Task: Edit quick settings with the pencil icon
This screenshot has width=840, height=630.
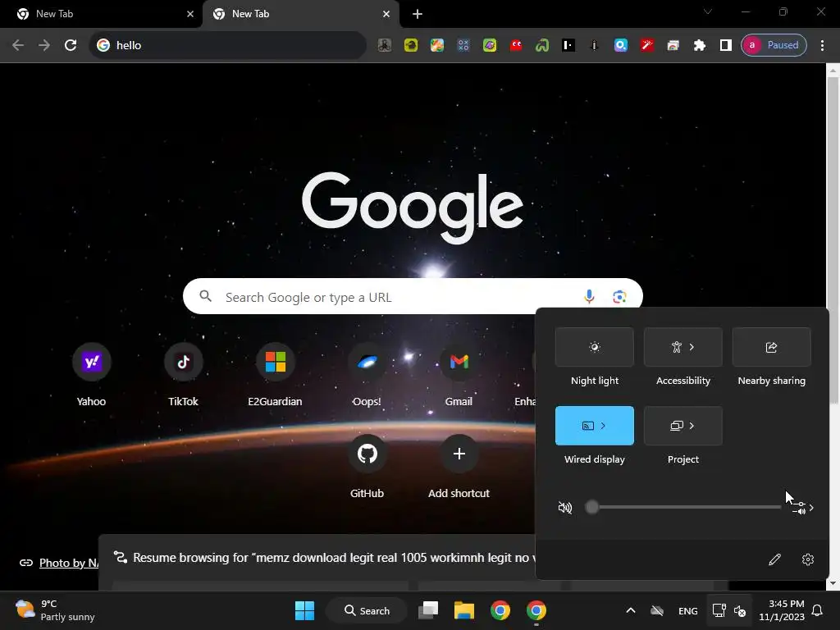Action: point(774,559)
